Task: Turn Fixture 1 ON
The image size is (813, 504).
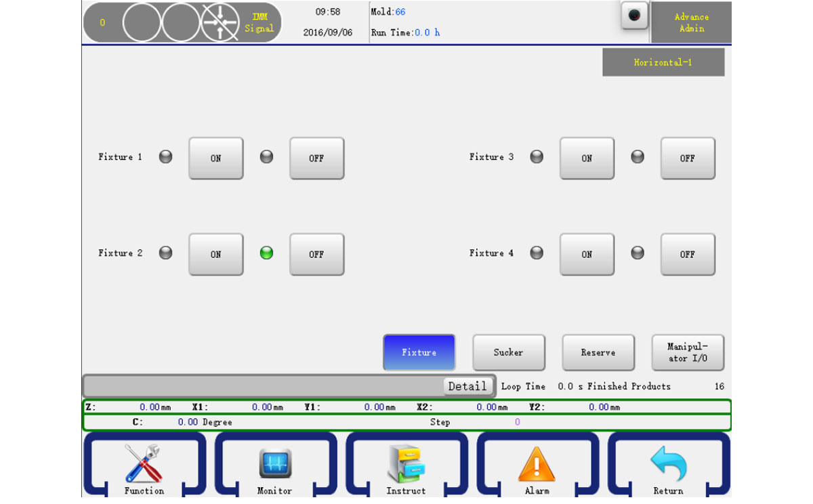Action: tap(215, 159)
